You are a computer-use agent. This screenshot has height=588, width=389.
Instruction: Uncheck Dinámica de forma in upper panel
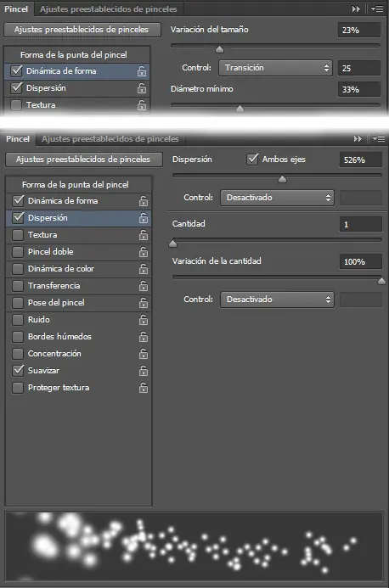coord(16,71)
